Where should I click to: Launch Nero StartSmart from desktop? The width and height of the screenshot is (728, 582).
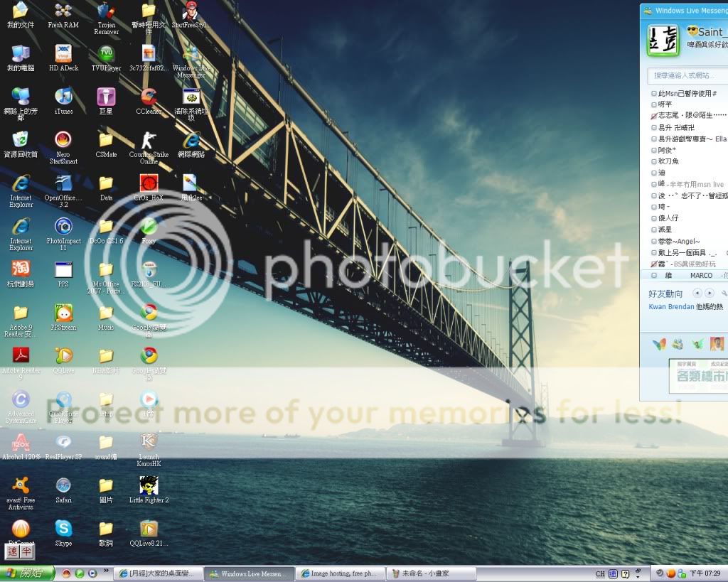point(63,140)
